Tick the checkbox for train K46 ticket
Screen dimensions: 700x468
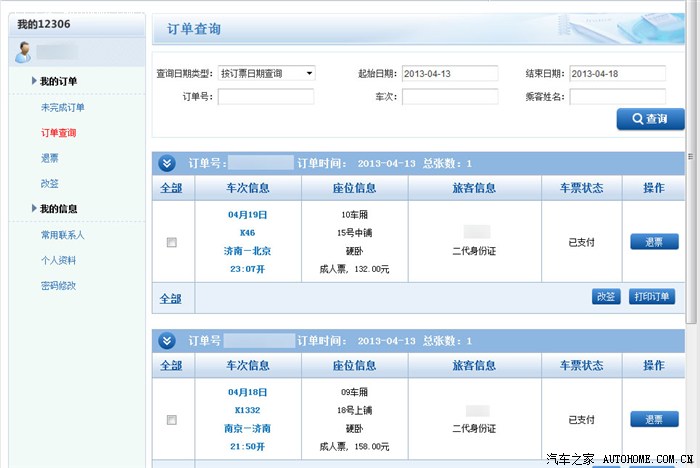(172, 242)
